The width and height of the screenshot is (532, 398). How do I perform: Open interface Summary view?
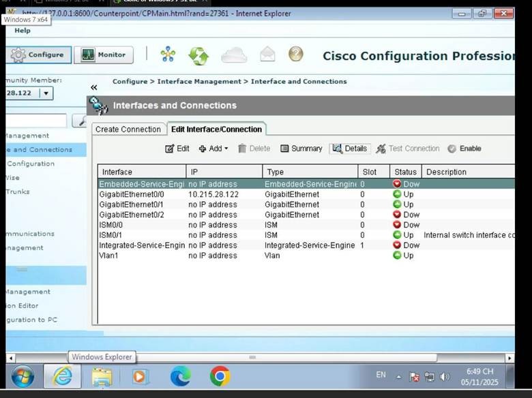point(300,149)
